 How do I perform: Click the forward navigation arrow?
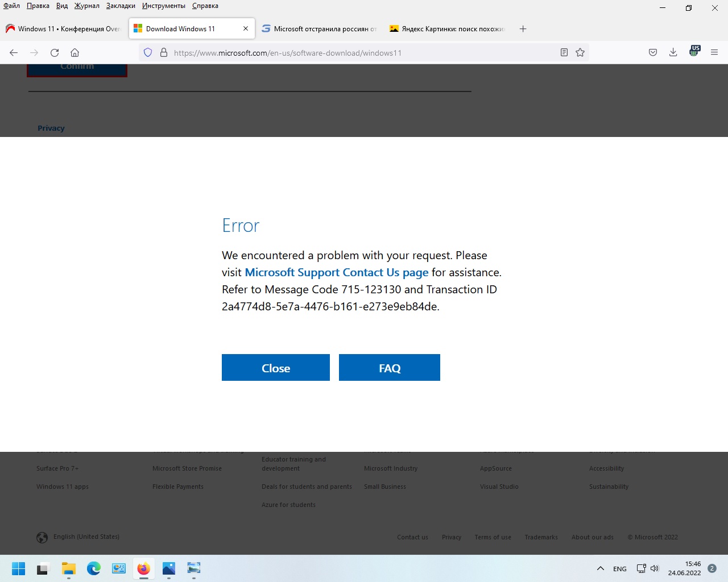point(34,53)
